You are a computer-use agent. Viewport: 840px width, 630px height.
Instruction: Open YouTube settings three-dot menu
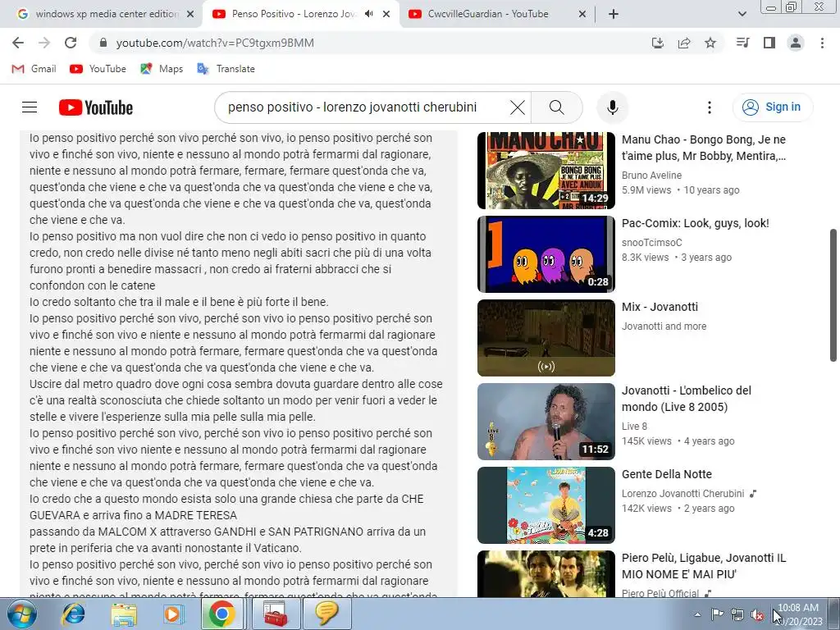pyautogui.click(x=710, y=107)
